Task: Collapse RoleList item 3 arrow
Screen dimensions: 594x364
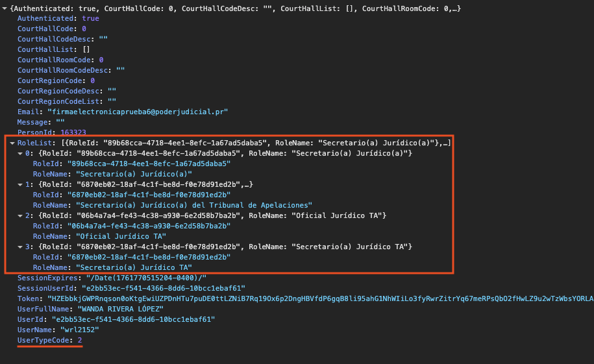Action: point(20,247)
